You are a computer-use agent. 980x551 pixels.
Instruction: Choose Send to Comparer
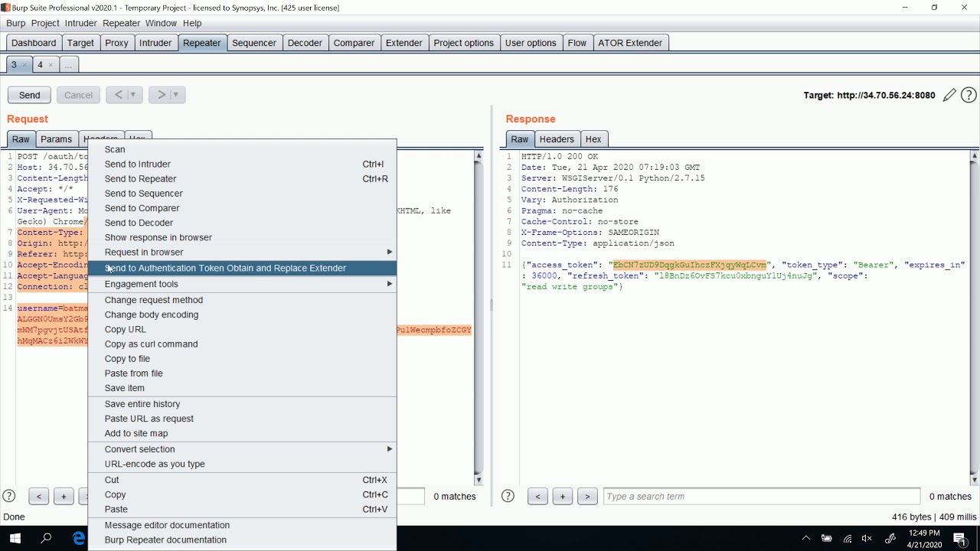point(243,208)
